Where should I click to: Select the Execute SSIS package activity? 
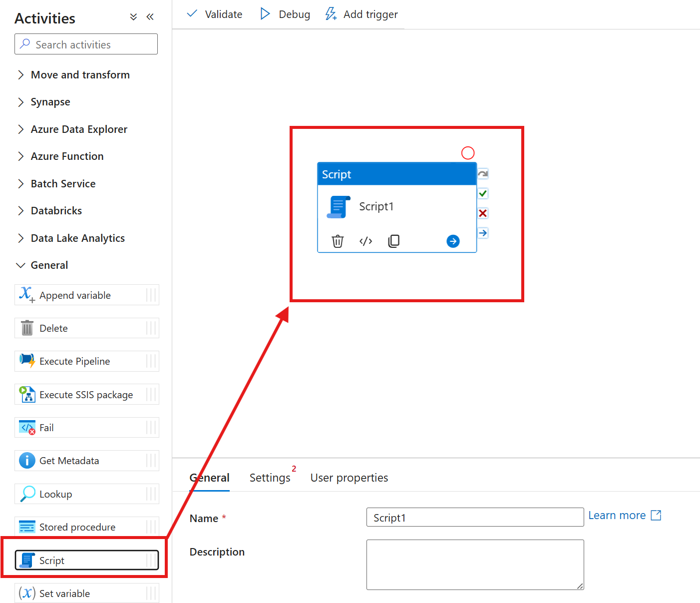(87, 394)
